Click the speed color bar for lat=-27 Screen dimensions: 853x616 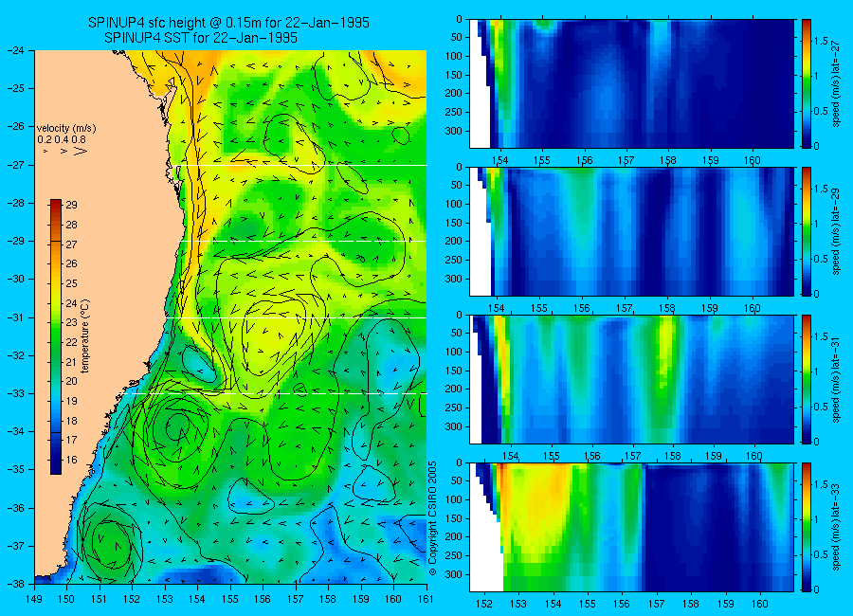click(807, 83)
